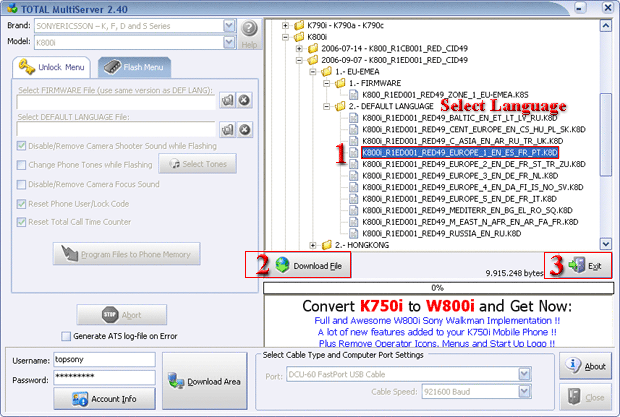
Task: Open the Port cable type dropdown
Action: coord(524,374)
